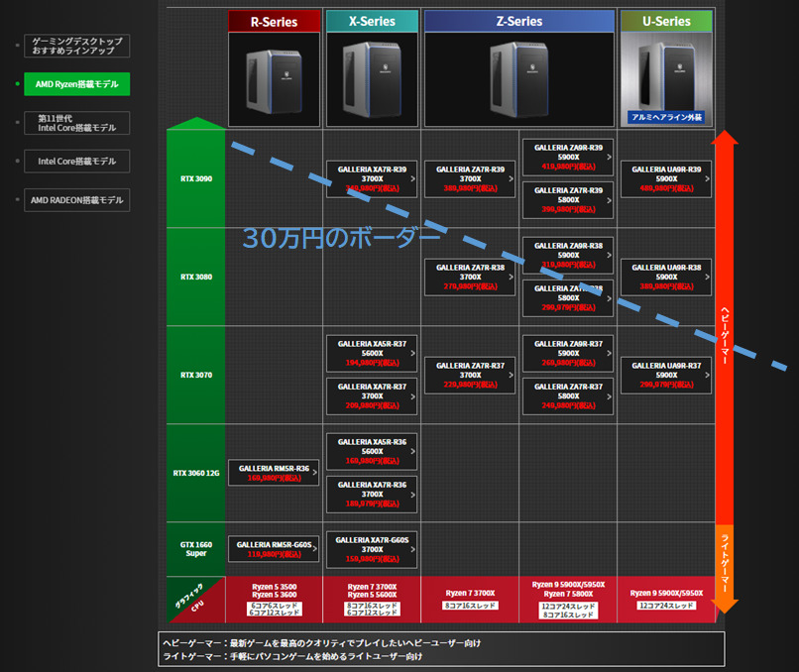This screenshot has height=672, width=799.
Task: Open Intel Core搭載モデル sidebar item
Action: (77, 161)
